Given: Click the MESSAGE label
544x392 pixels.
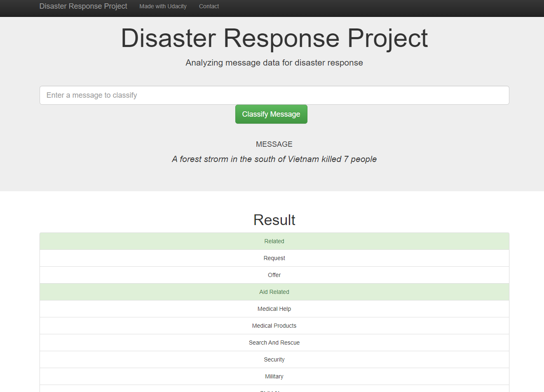Looking at the screenshot, I should (x=274, y=144).
